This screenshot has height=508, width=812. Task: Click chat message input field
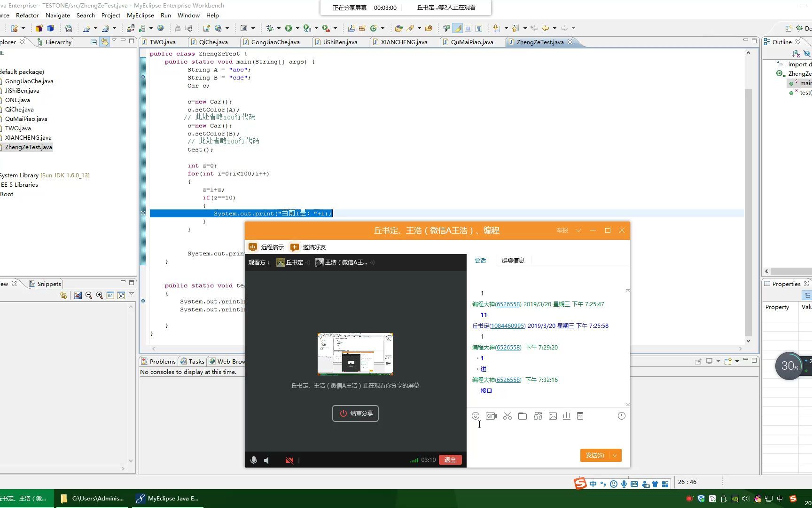click(x=548, y=435)
